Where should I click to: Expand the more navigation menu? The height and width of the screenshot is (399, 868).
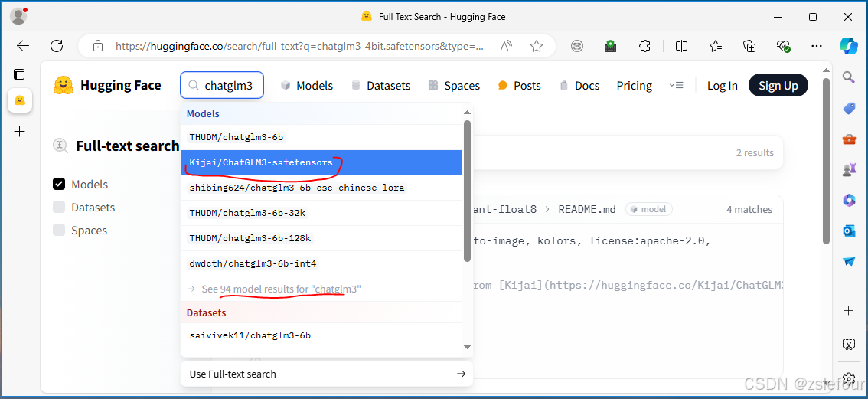point(676,85)
